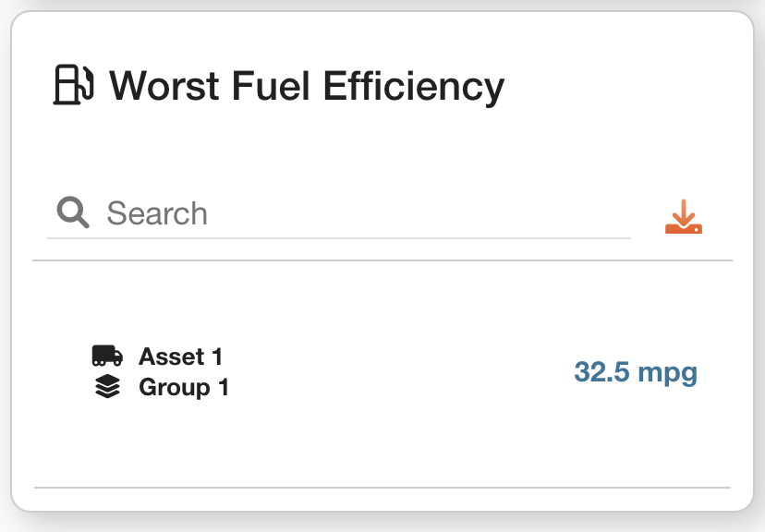Click the 32.5 mpg value

(636, 372)
